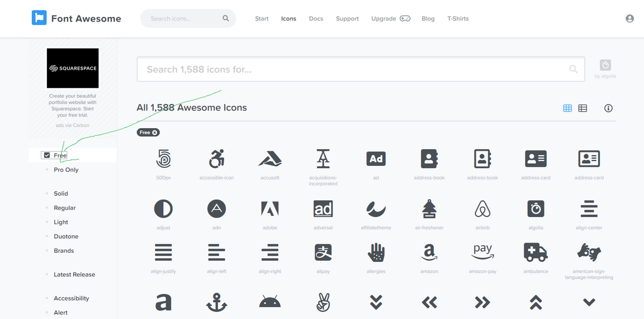Select the ambulance icon
644x319 pixels.
point(536,252)
